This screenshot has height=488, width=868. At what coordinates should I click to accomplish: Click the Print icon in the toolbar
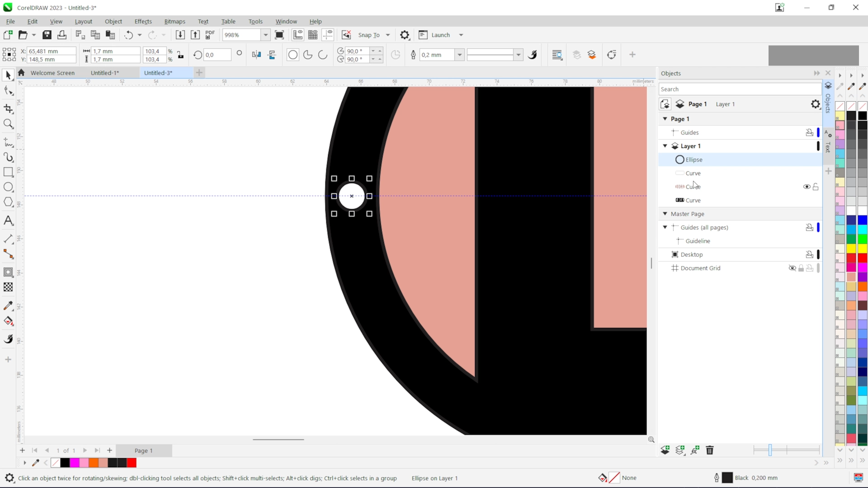62,35
